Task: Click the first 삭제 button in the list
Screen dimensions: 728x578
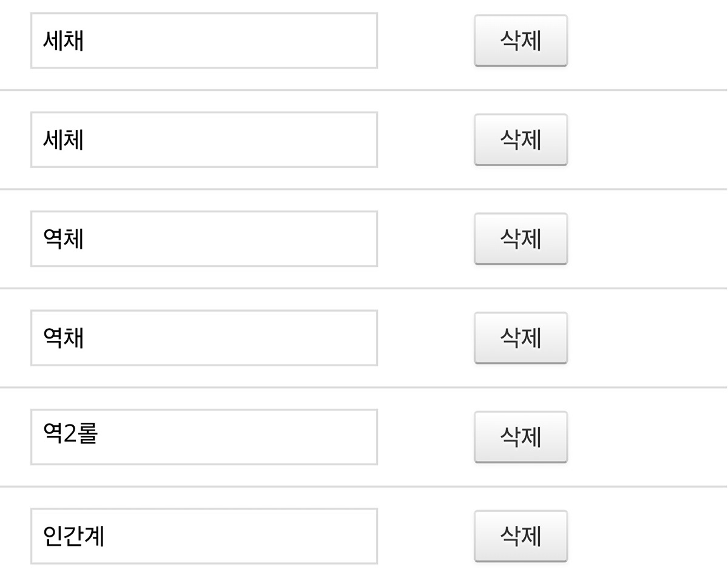Action: click(521, 41)
